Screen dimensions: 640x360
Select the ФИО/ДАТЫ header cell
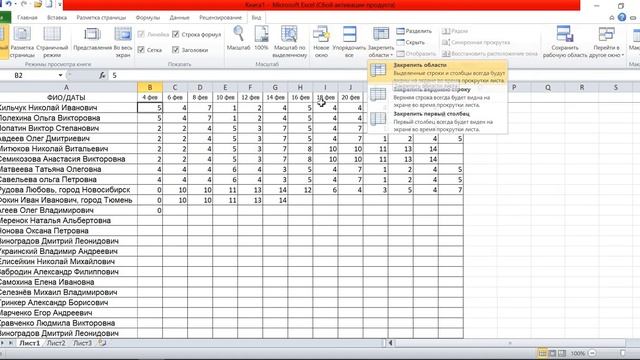click(x=67, y=98)
